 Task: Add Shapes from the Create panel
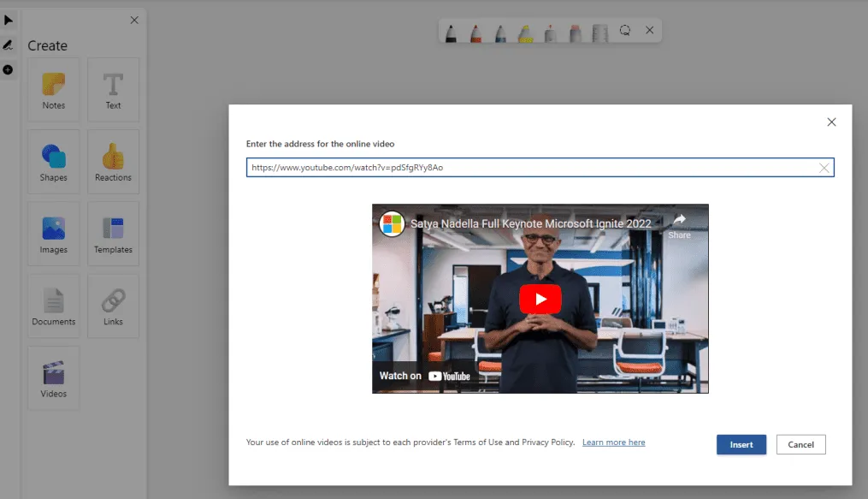pos(53,161)
